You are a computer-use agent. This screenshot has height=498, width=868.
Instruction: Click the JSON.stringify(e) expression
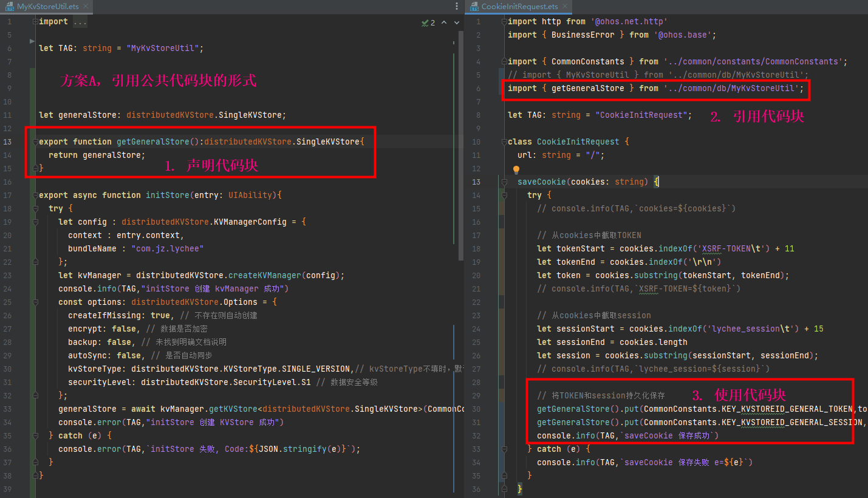302,449
